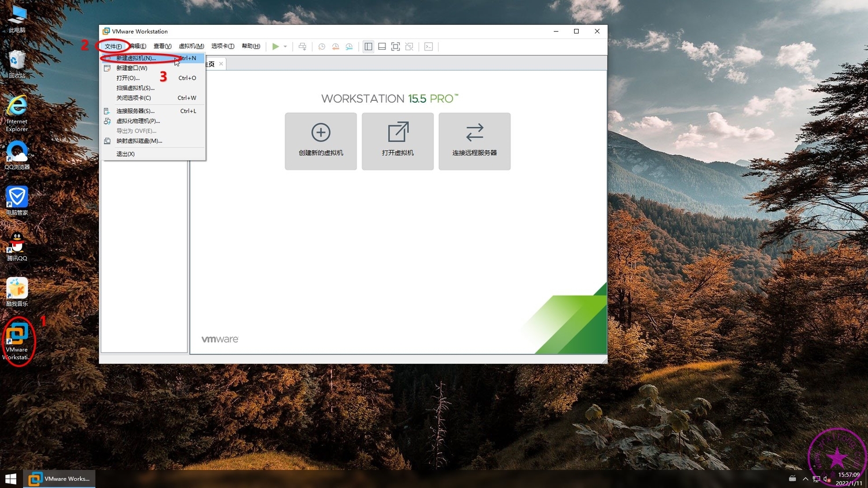This screenshot has height=488, width=868.
Task: Click 创建新的虚拟机 tile
Action: pyautogui.click(x=321, y=141)
